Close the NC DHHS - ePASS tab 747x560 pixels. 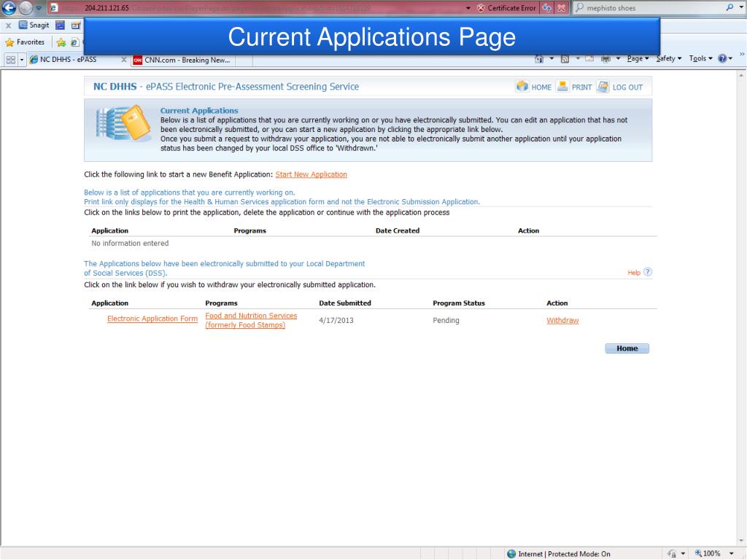pos(124,60)
